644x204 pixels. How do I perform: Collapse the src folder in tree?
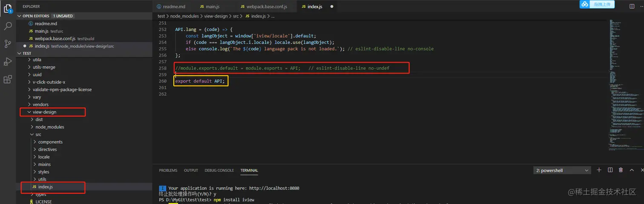click(32, 134)
